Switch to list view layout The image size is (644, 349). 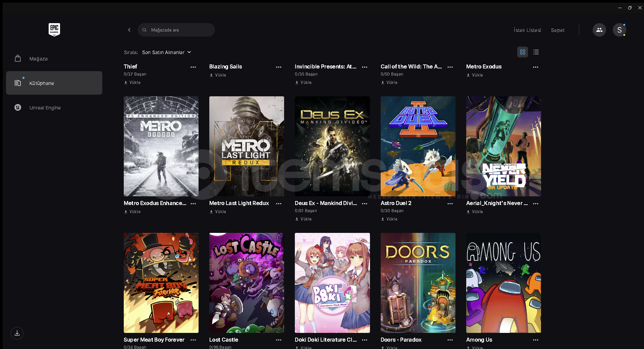pyautogui.click(x=536, y=52)
